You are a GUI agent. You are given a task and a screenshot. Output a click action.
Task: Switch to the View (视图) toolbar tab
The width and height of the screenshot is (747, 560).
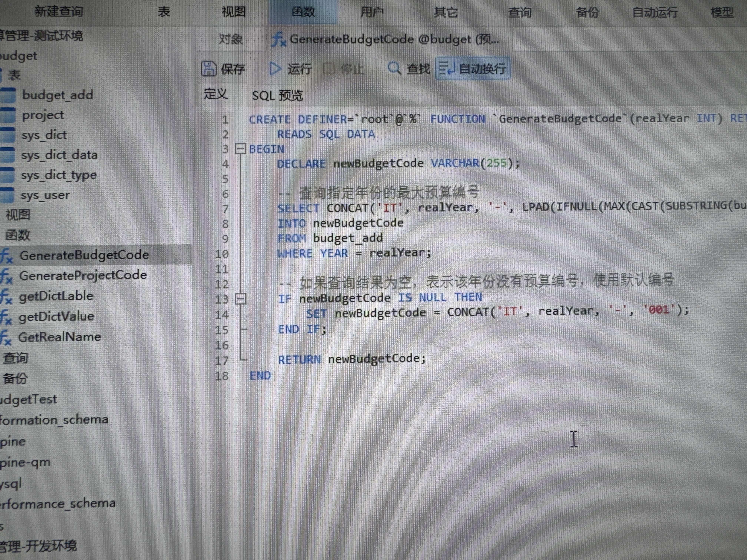pos(233,12)
